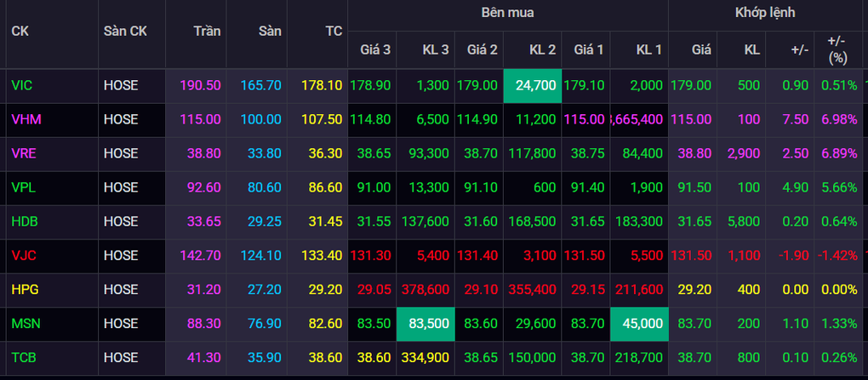Sort by the TC column header
Viewport: 868px width, 380px height.
(x=334, y=31)
